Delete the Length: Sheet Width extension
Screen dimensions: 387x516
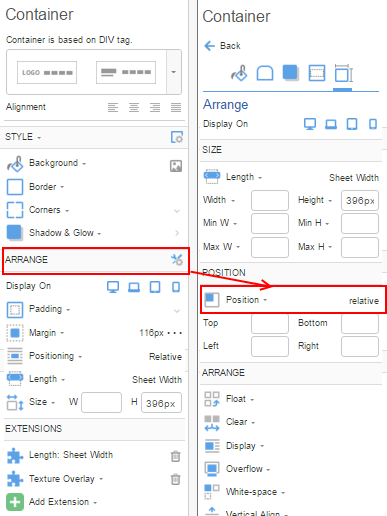click(176, 456)
